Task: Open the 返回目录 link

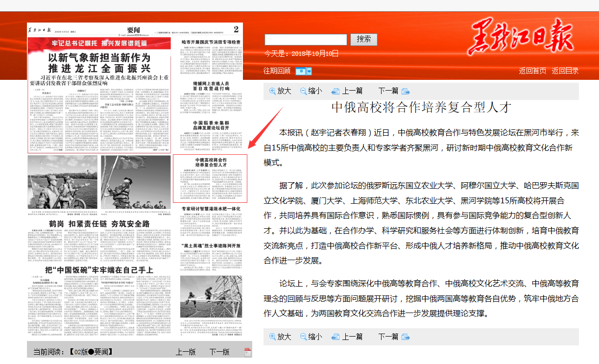Action: click(565, 71)
